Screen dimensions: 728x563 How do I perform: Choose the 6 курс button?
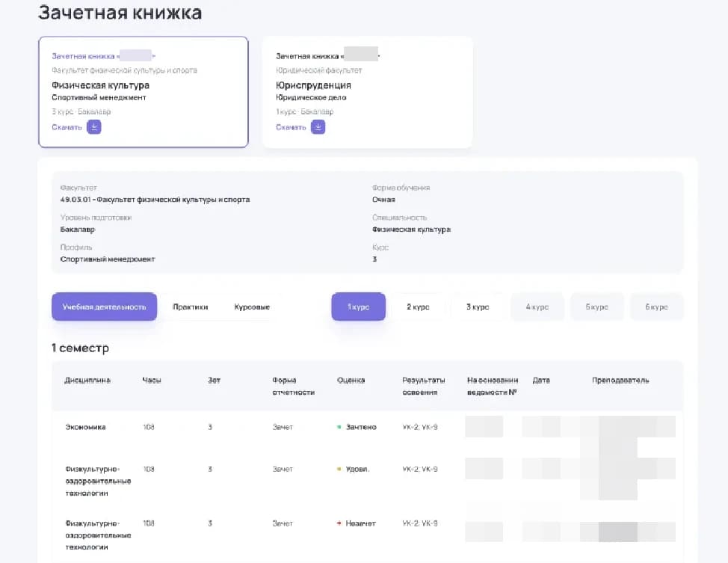656,307
